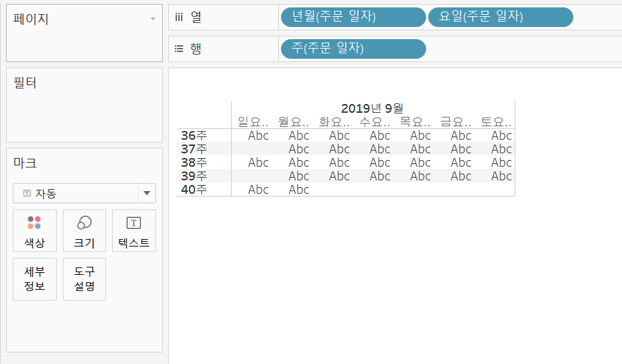
Task: Click the 수요.. weekday header
Action: coord(374,122)
